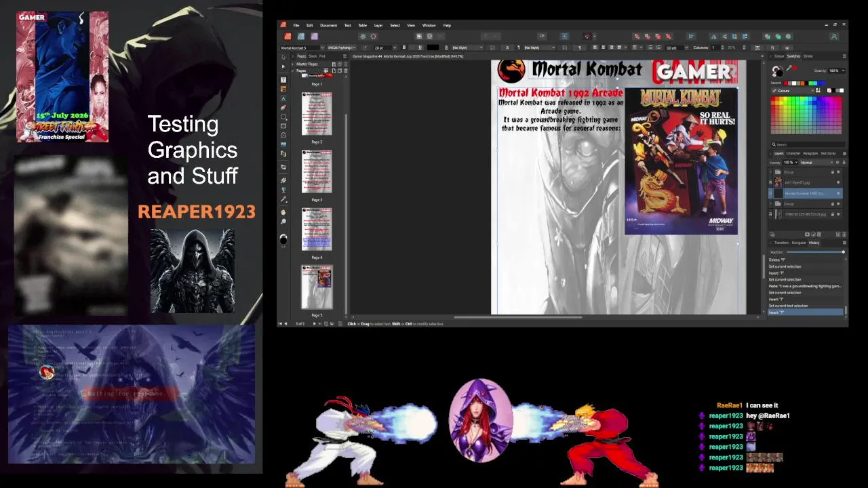
Task: Open the leading 20 pt dropdown
Action: pos(688,47)
